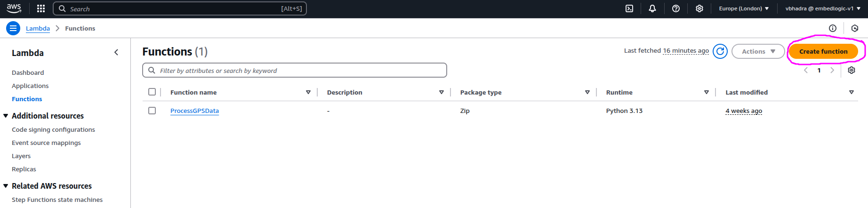The image size is (868, 208).
Task: Click the Create function button
Action: (823, 51)
